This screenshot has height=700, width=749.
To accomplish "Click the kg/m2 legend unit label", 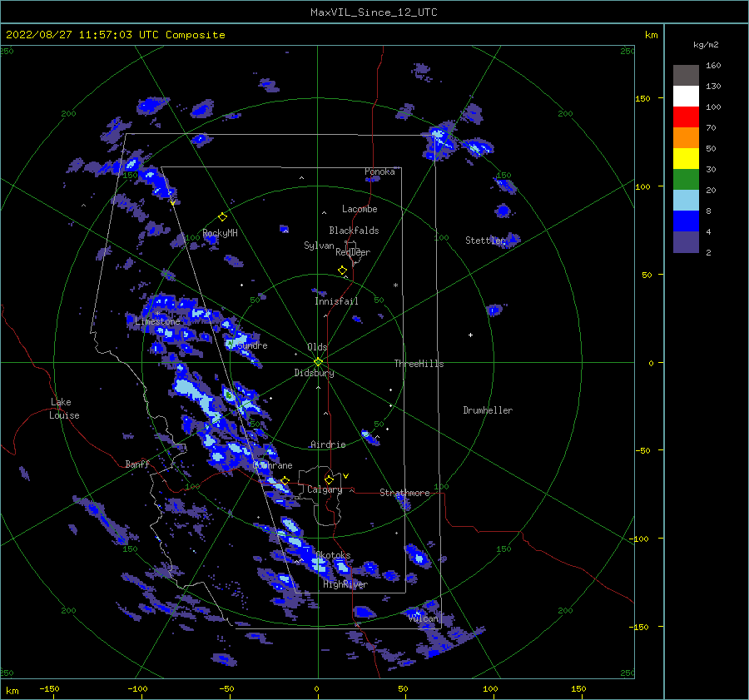I will 706,45.
